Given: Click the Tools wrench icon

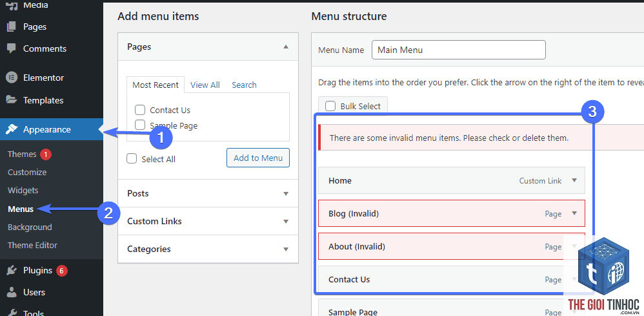Looking at the screenshot, I should [x=12, y=312].
